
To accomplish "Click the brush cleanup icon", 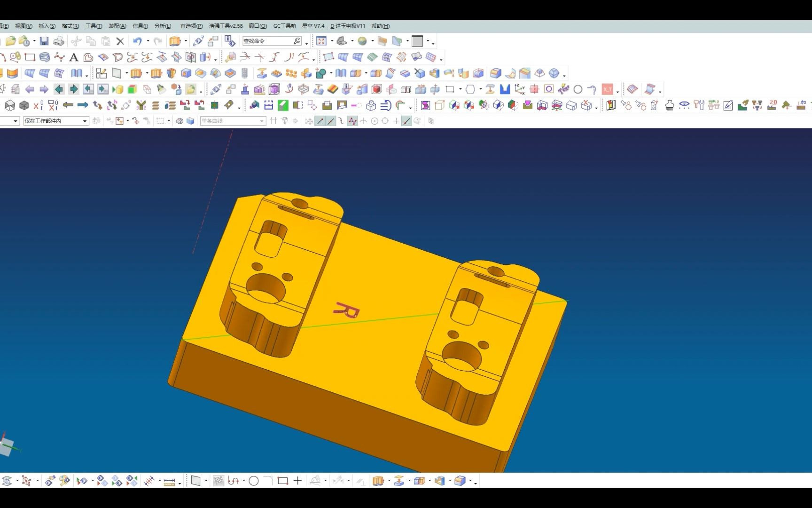I will [x=670, y=105].
